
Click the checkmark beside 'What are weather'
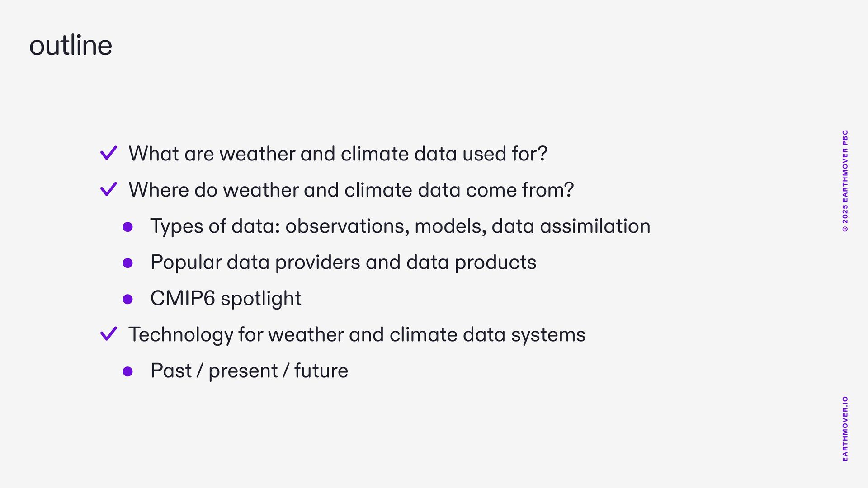point(108,153)
